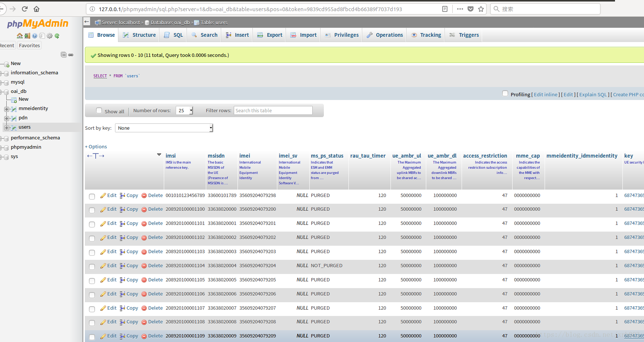Focus the Filter rows search field
Screen dimensions: 644x342
[x=273, y=110]
